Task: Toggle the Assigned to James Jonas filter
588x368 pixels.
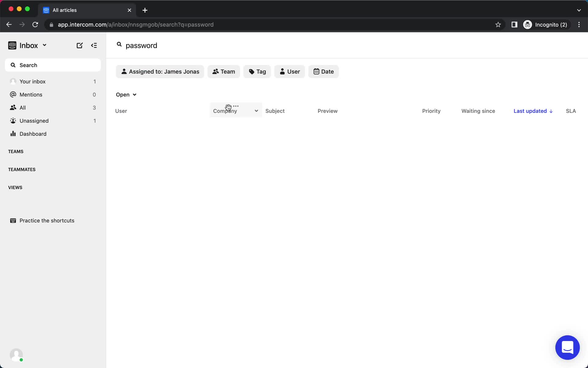Action: click(x=160, y=71)
